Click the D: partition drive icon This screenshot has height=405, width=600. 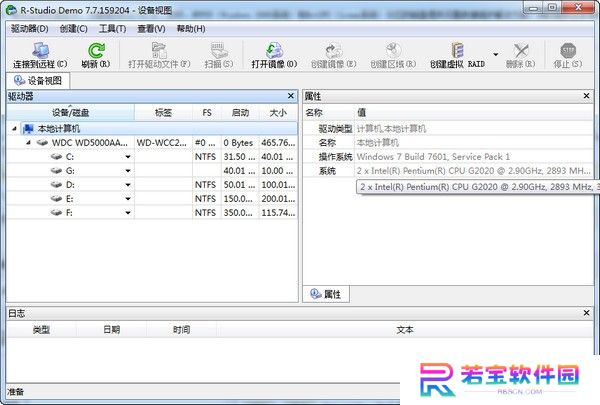click(56, 185)
